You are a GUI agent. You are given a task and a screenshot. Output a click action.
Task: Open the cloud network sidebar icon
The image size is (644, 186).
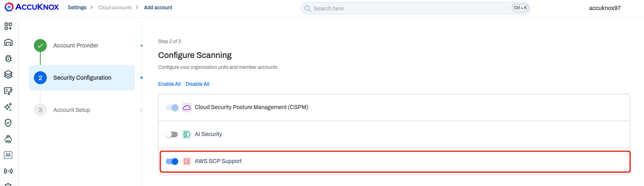(x=8, y=139)
